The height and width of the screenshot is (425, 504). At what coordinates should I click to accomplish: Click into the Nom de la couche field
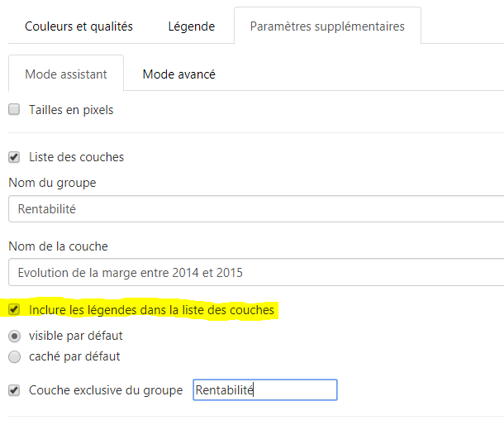tap(256, 272)
